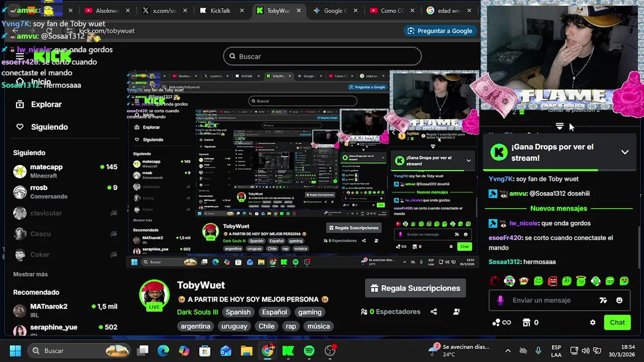Open recommended channel MATnarok2
This screenshot has width=644, height=362.
[x=65, y=310]
